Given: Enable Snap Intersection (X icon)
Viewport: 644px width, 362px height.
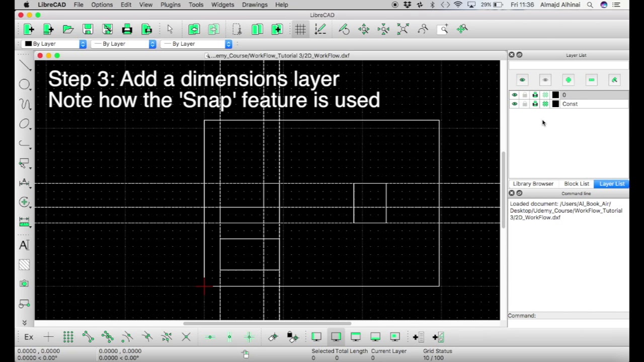Looking at the screenshot, I should [x=186, y=337].
